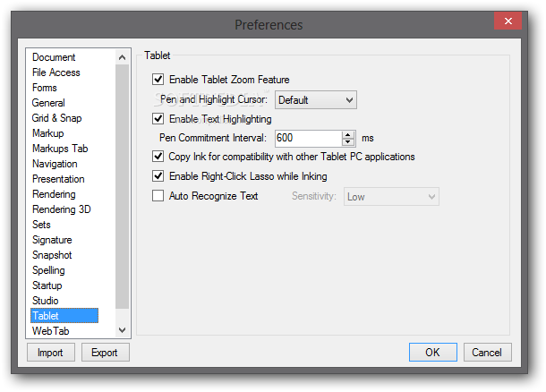
Task: Select highlighted Tablet category
Action: [x=64, y=316]
